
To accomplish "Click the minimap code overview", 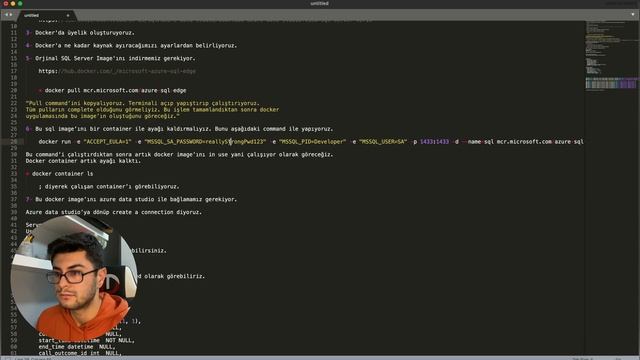I will [x=611, y=55].
